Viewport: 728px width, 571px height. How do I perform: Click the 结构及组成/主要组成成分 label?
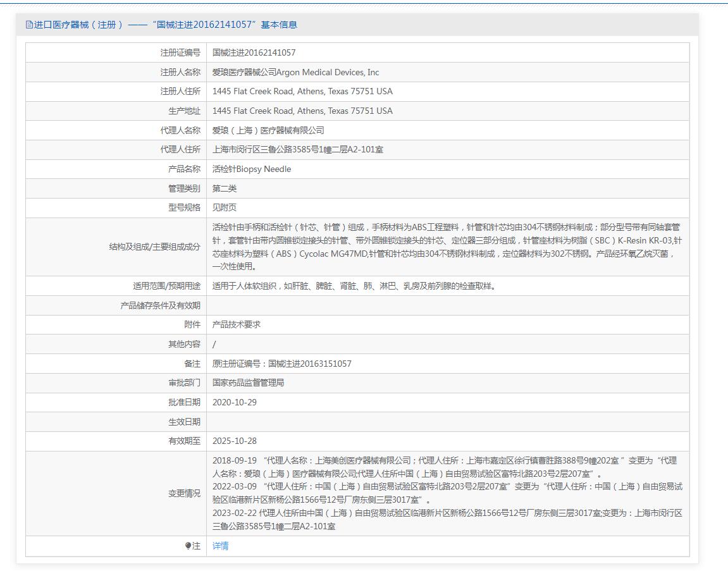pyautogui.click(x=154, y=247)
